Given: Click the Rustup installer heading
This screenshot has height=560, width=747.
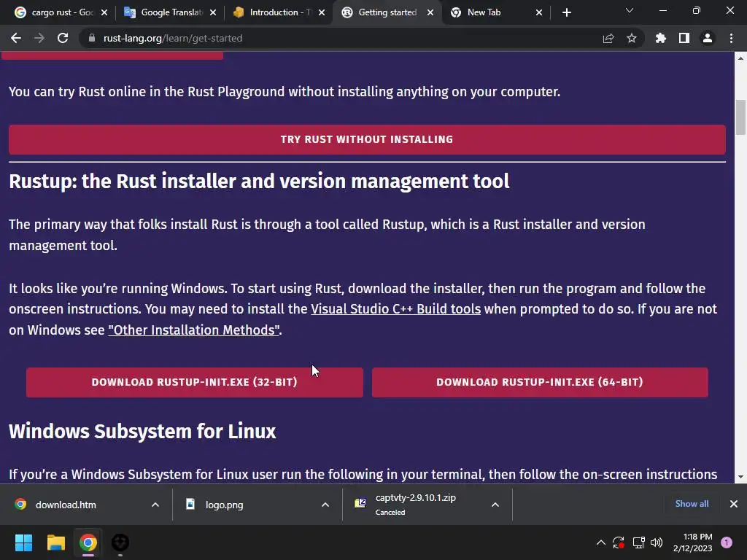Looking at the screenshot, I should (x=259, y=182).
